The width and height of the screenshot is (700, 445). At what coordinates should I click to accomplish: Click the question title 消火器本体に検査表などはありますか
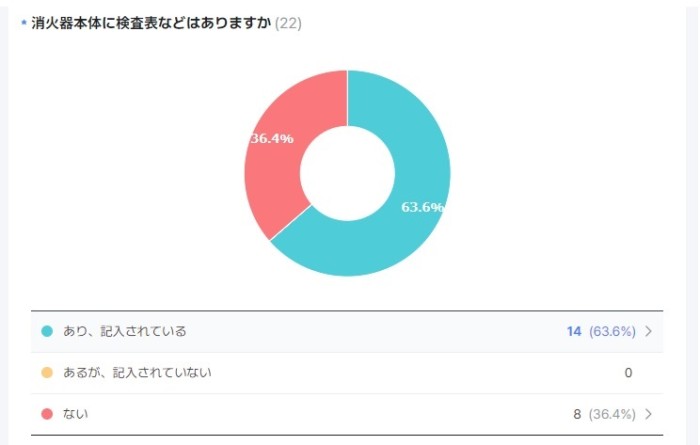tap(151, 23)
